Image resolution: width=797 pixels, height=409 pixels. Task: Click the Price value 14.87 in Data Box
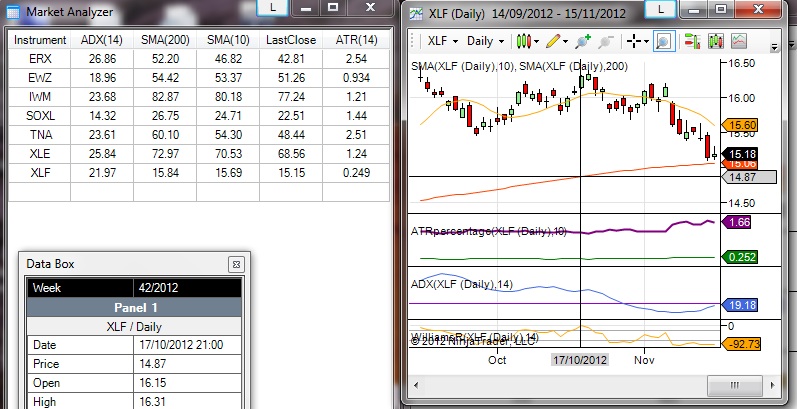[188, 364]
